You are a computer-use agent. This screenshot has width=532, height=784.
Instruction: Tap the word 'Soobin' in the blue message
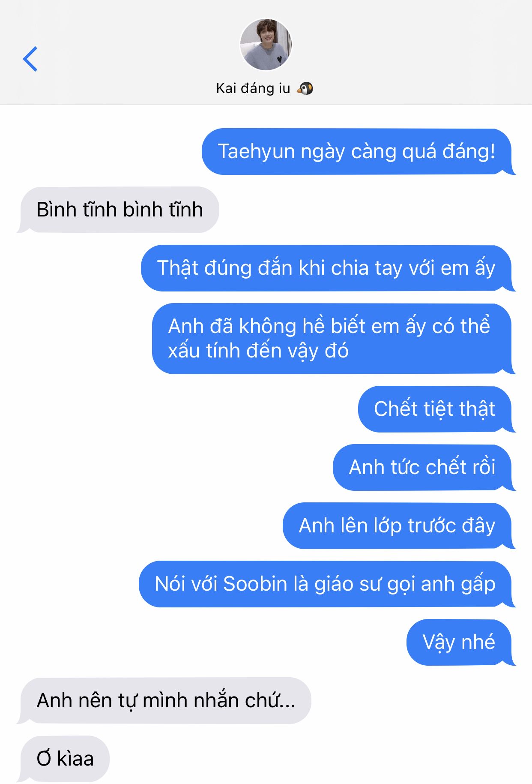pos(255,584)
